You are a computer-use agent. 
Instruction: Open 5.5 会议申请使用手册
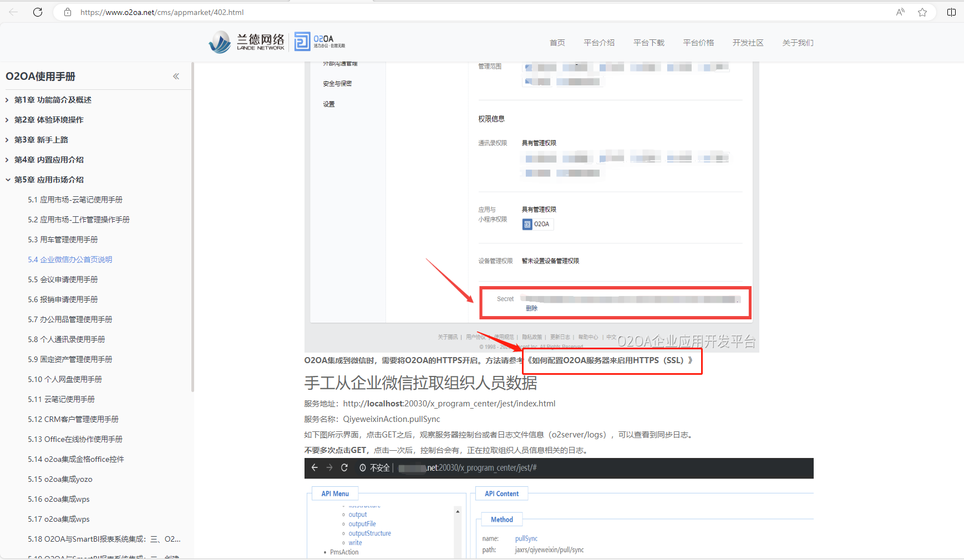pyautogui.click(x=63, y=279)
